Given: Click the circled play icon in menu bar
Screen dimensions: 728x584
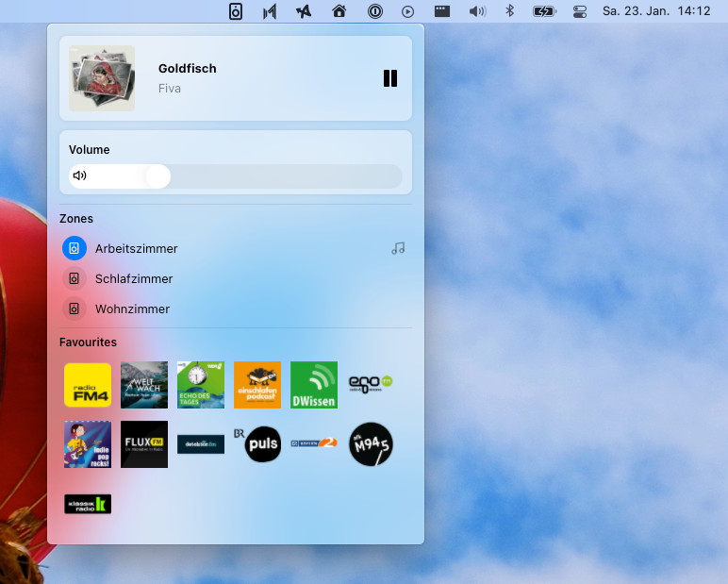Looking at the screenshot, I should (x=407, y=11).
